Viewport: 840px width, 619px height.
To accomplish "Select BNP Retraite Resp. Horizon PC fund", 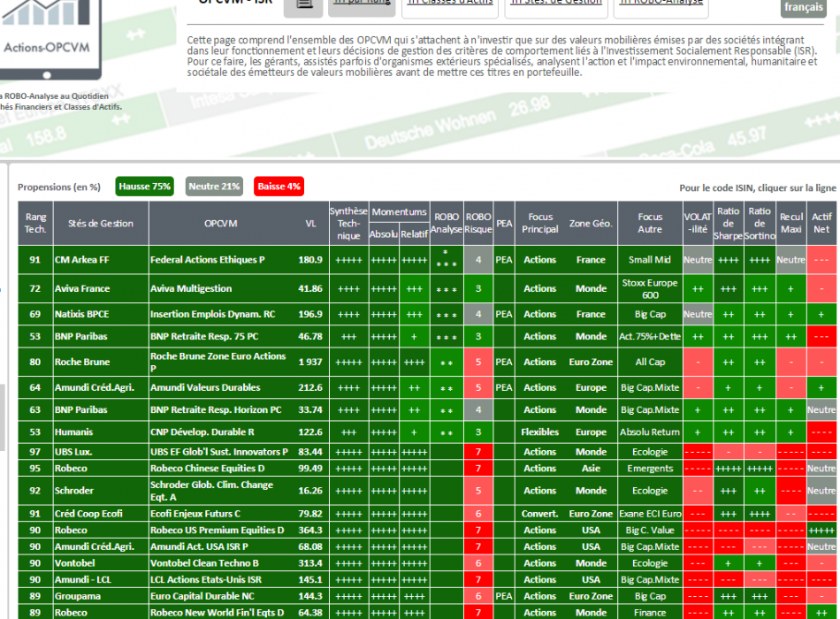I will point(427,409).
